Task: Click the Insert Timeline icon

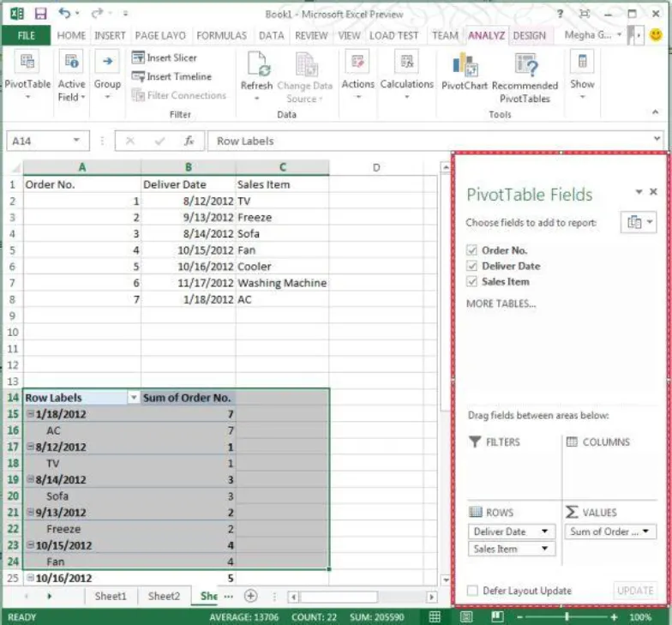Action: (x=139, y=76)
